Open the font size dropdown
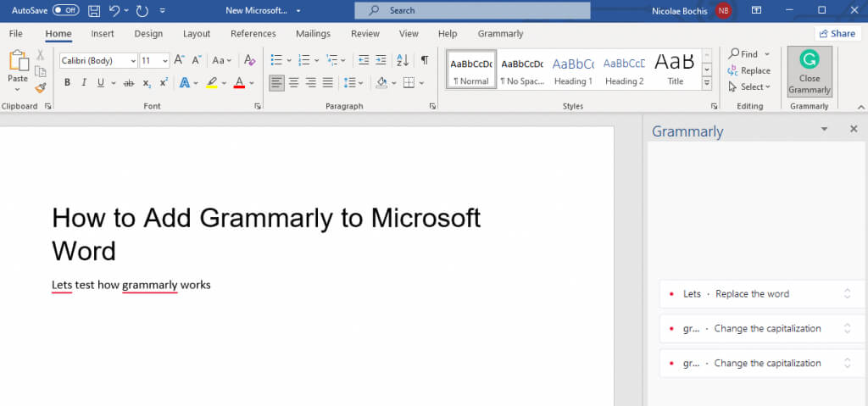Screen dimensions: 868x406 coord(155,61)
